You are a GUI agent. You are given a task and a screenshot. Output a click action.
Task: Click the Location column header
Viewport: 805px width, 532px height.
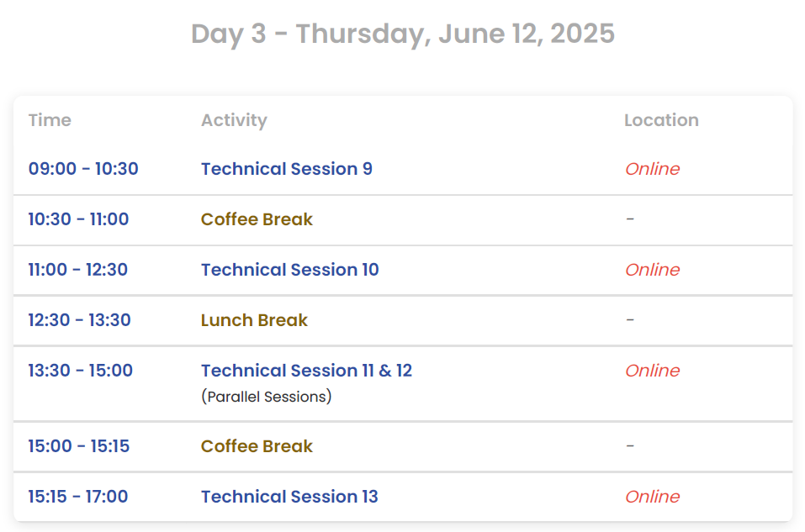pyautogui.click(x=661, y=120)
